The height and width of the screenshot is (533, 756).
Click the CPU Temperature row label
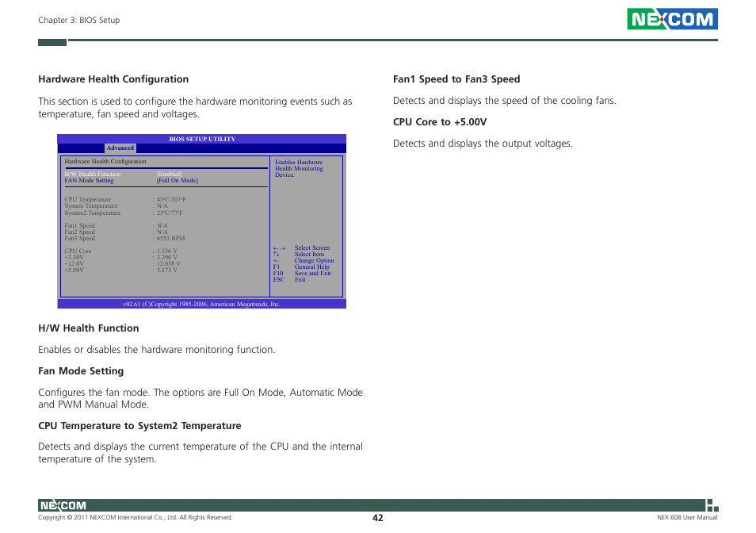coord(88,199)
